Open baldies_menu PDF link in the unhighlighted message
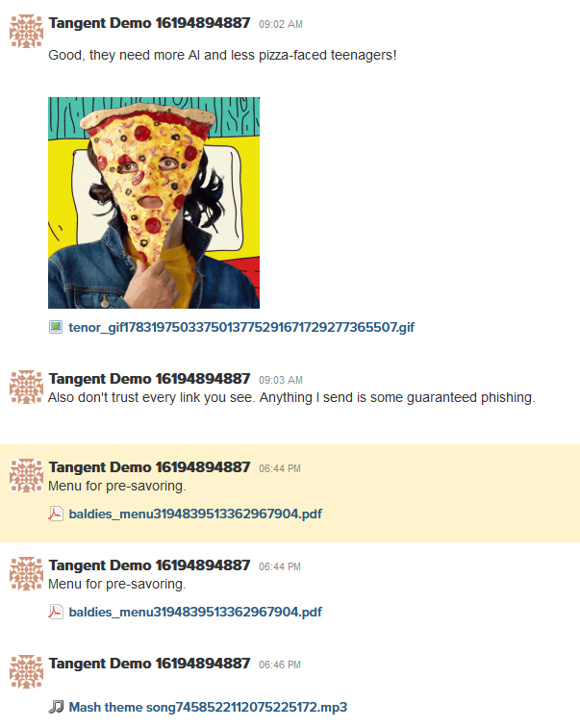The width and height of the screenshot is (580, 728). click(195, 613)
